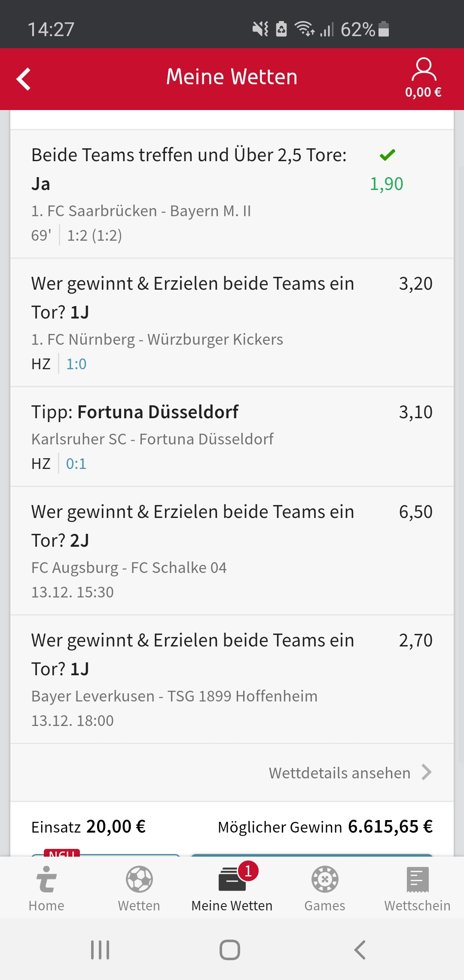Viewport: 464px width, 980px height.
Task: Open Wettdetails ansehen link
Action: tap(339, 773)
